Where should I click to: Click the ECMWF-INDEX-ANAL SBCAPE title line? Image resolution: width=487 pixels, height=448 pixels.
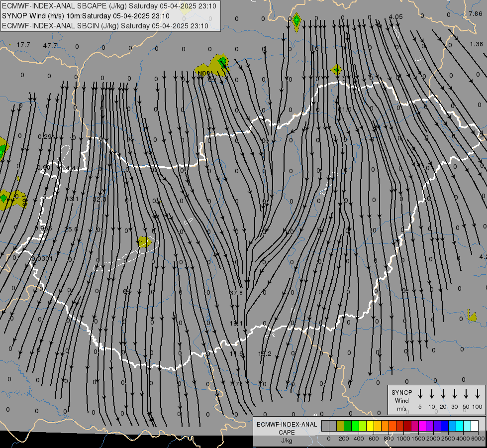[x=109, y=6]
